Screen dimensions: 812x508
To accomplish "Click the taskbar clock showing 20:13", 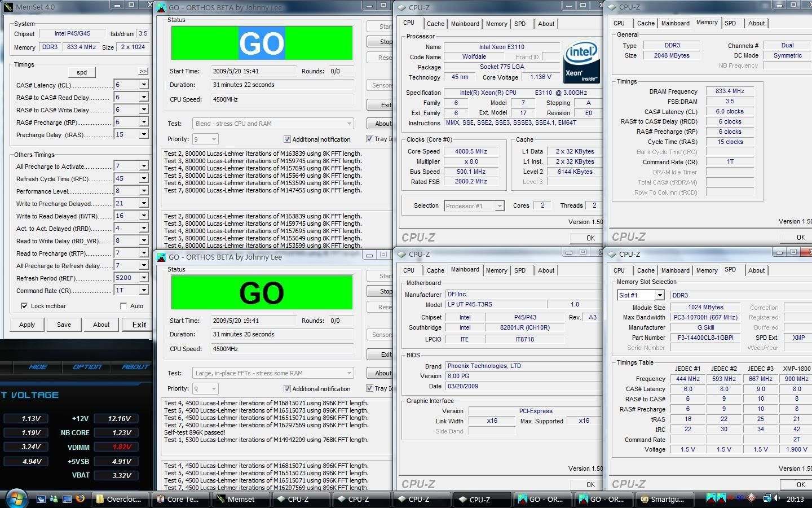I will (795, 499).
